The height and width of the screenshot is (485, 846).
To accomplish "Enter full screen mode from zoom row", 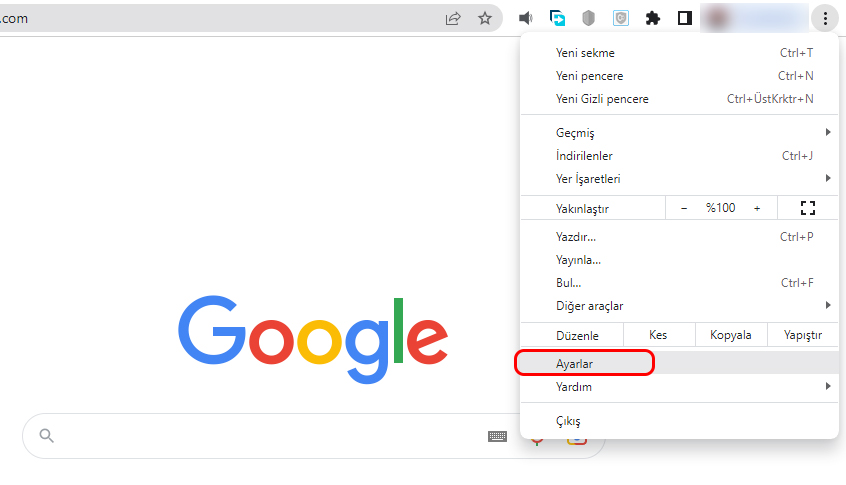I will coord(808,208).
